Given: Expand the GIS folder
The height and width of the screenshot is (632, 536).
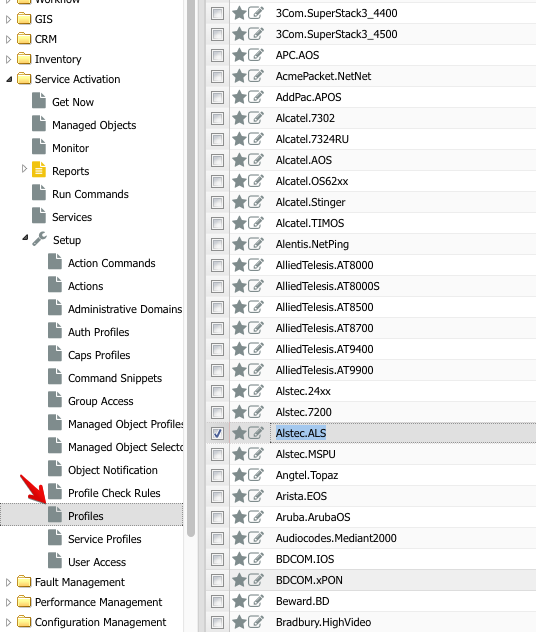Looking at the screenshot, I should (x=8, y=19).
